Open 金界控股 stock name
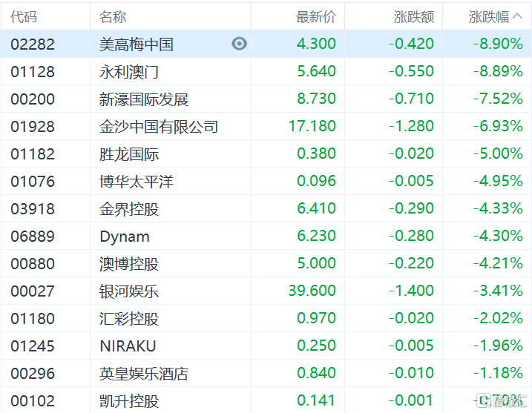The image size is (532, 413). tap(129, 209)
